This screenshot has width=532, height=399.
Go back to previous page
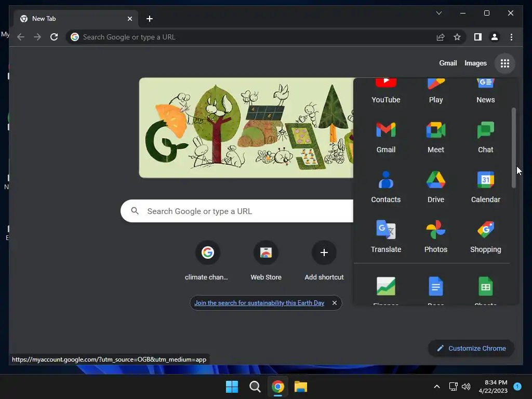click(21, 37)
